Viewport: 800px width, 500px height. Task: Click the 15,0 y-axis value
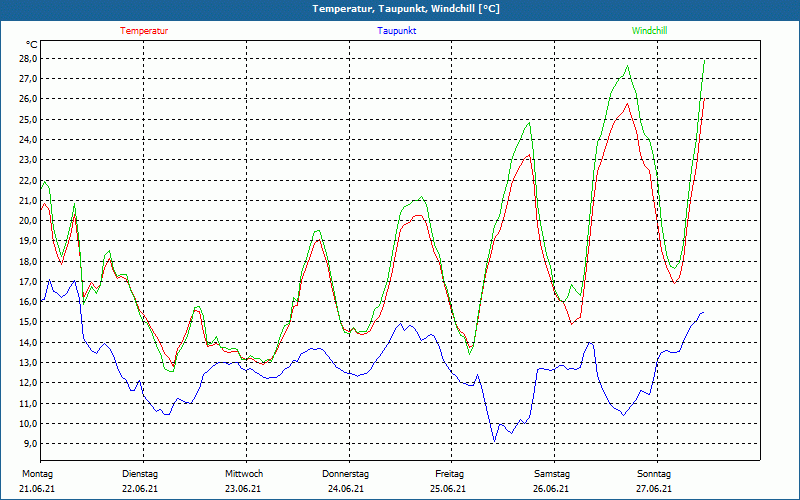click(27, 322)
